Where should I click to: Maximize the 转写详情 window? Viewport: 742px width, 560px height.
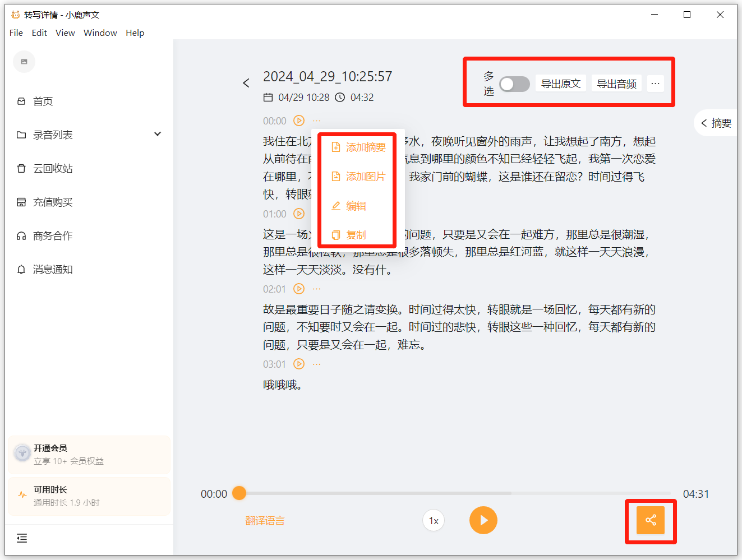[x=687, y=15]
